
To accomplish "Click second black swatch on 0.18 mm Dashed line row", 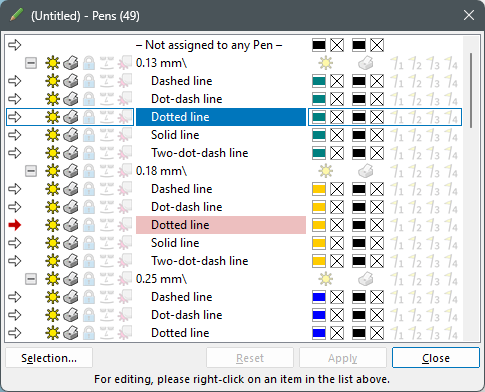I will [359, 189].
